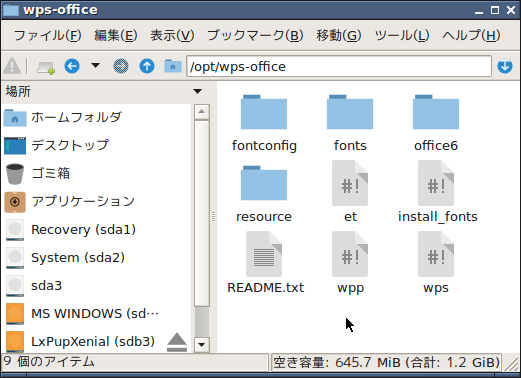Click the window resize grip
Viewport: 521px width, 378px height.
(x=512, y=364)
